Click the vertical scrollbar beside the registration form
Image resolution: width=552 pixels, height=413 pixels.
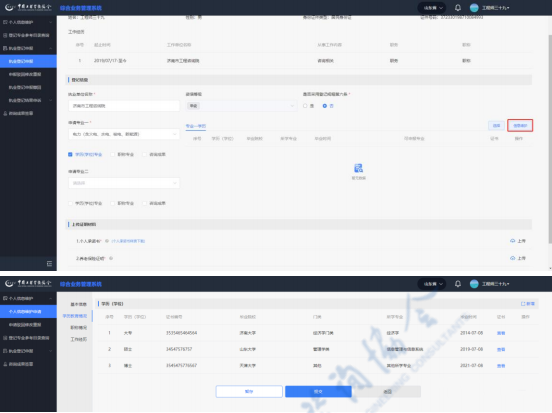pyautogui.click(x=550, y=139)
